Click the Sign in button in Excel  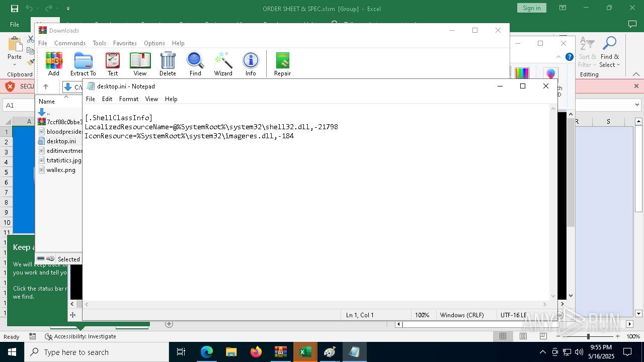click(x=531, y=8)
